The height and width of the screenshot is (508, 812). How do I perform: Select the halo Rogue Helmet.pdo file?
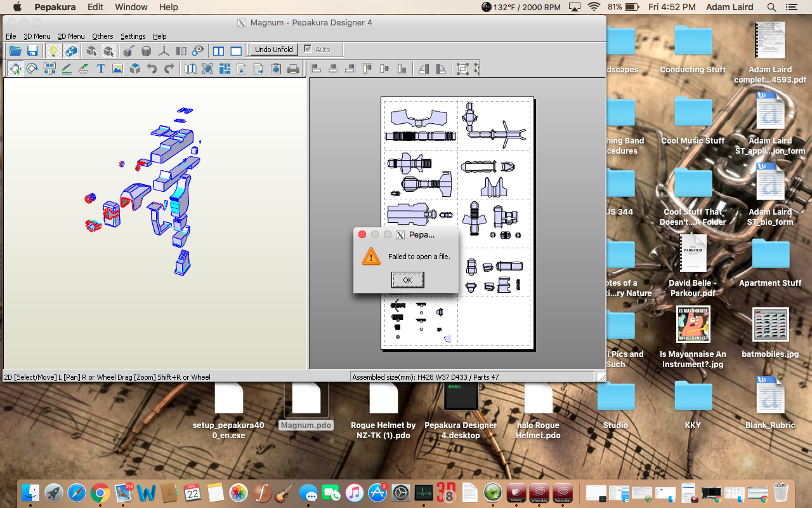[538, 410]
